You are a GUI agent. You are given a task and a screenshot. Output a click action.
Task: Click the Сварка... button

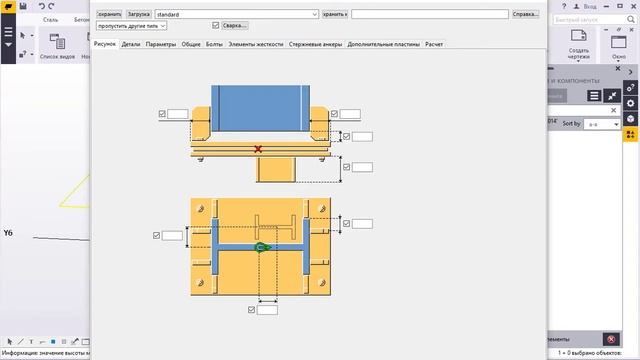pyautogui.click(x=235, y=25)
